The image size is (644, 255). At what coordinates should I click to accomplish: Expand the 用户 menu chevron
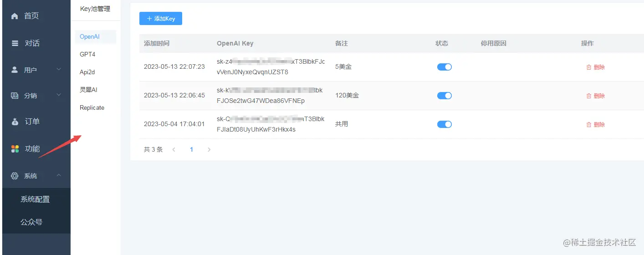click(x=59, y=70)
